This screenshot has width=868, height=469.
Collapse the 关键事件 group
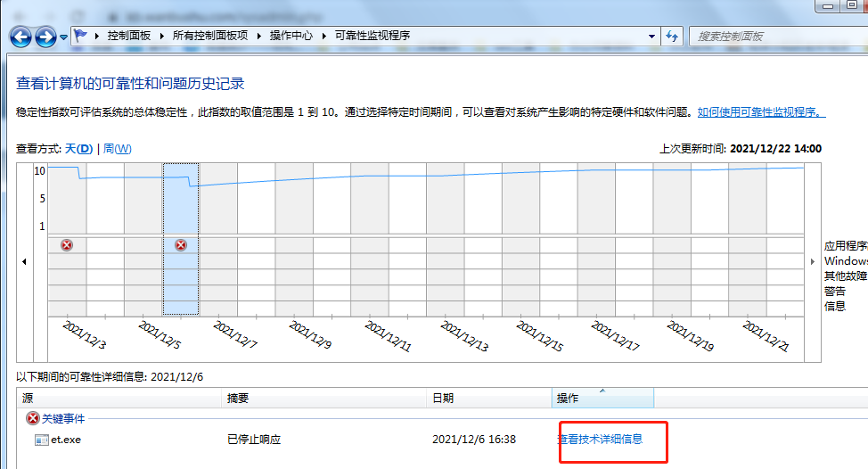[63, 418]
